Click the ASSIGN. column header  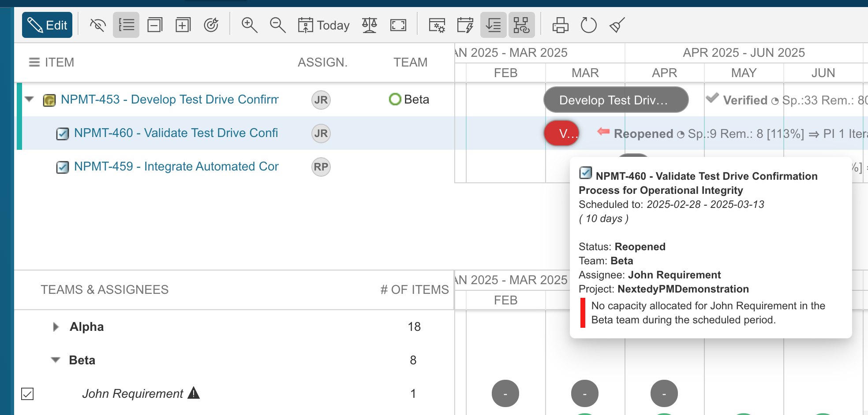pyautogui.click(x=323, y=62)
